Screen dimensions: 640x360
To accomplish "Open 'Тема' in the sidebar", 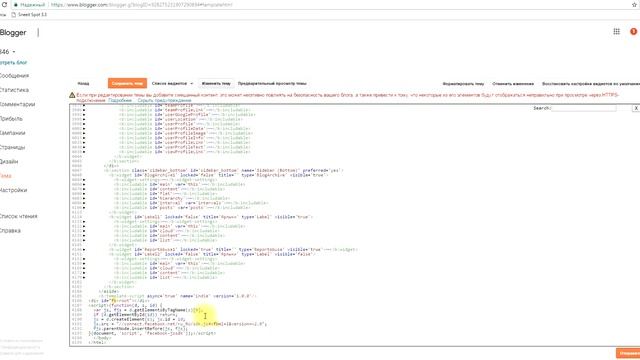I will coord(6,176).
